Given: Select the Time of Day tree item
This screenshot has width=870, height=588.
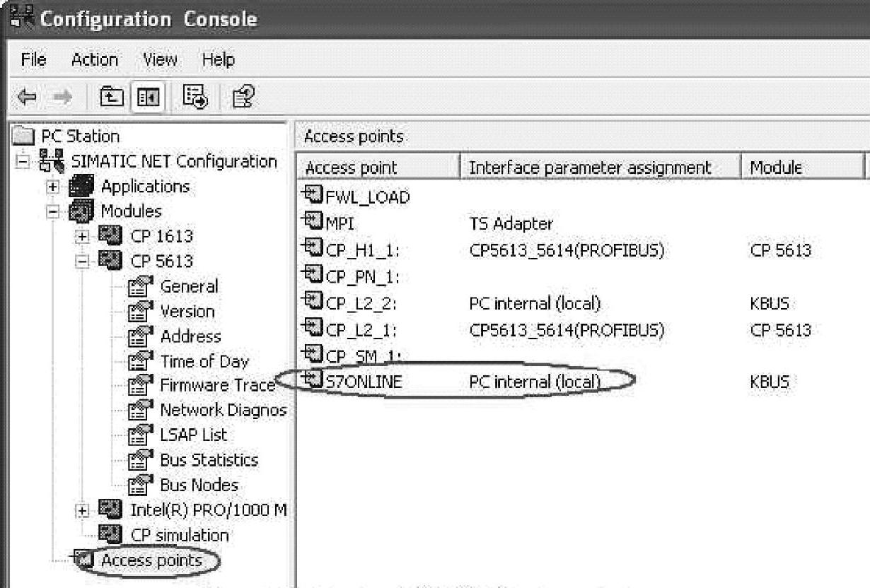Looking at the screenshot, I should [x=204, y=362].
